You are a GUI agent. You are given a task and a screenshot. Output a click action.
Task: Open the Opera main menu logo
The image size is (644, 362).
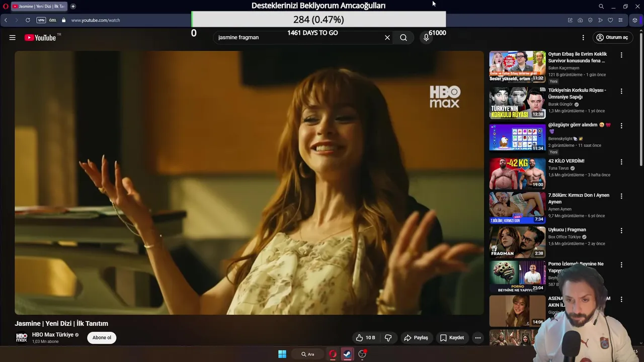[6, 6]
